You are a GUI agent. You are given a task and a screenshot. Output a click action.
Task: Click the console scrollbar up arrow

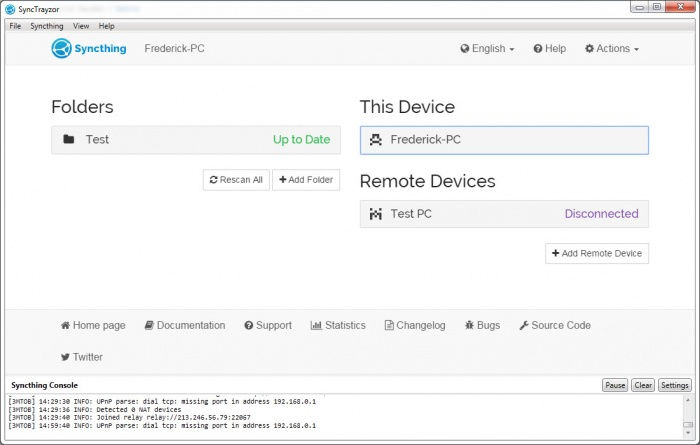click(688, 400)
